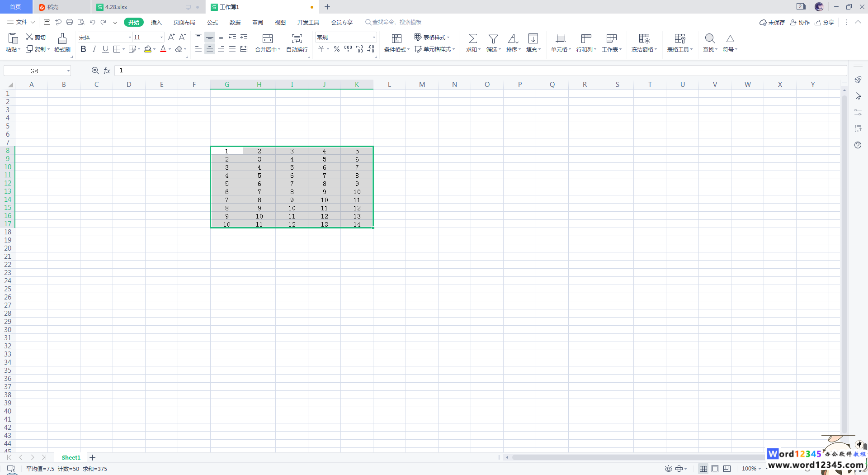Toggle center horizontal alignment
Viewport: 868px width, 475px height.
pyautogui.click(x=210, y=49)
